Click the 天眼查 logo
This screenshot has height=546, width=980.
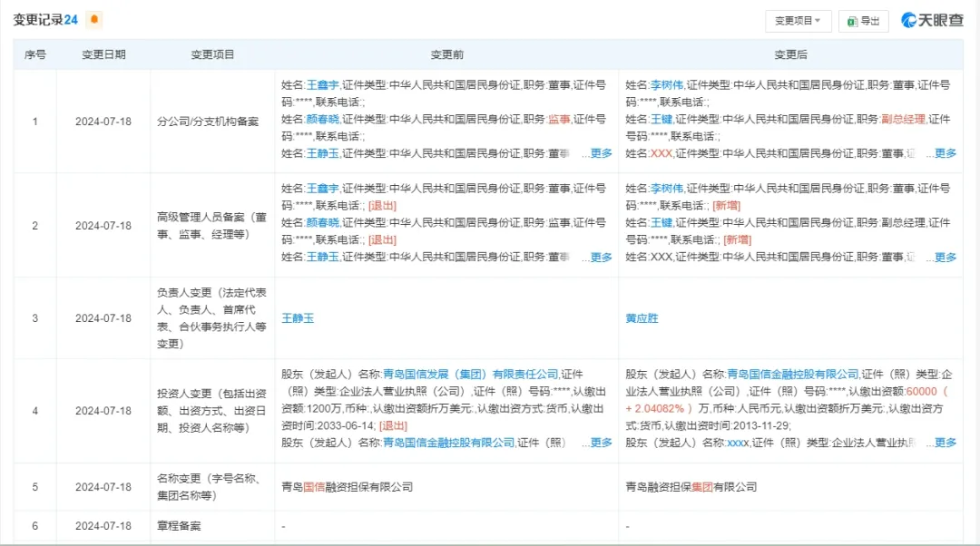click(x=932, y=20)
